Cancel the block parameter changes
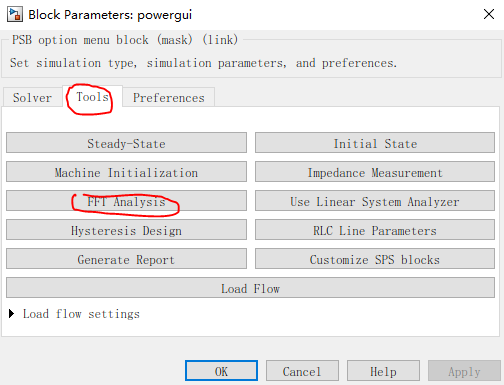 coord(302,371)
